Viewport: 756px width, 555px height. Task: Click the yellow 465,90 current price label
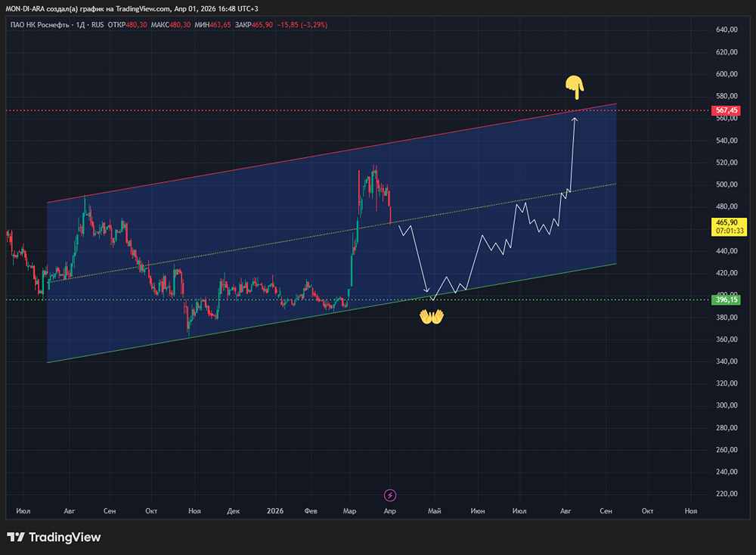click(729, 227)
